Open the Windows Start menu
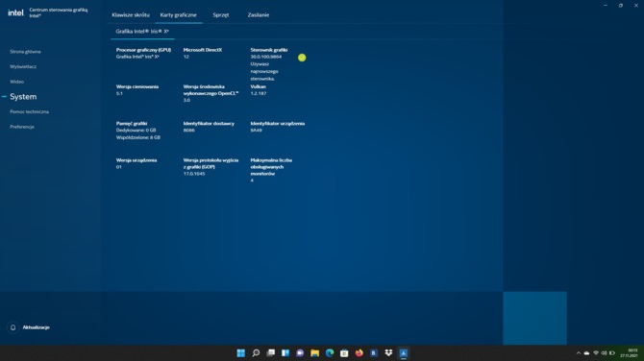This screenshot has width=644, height=361. (x=241, y=352)
